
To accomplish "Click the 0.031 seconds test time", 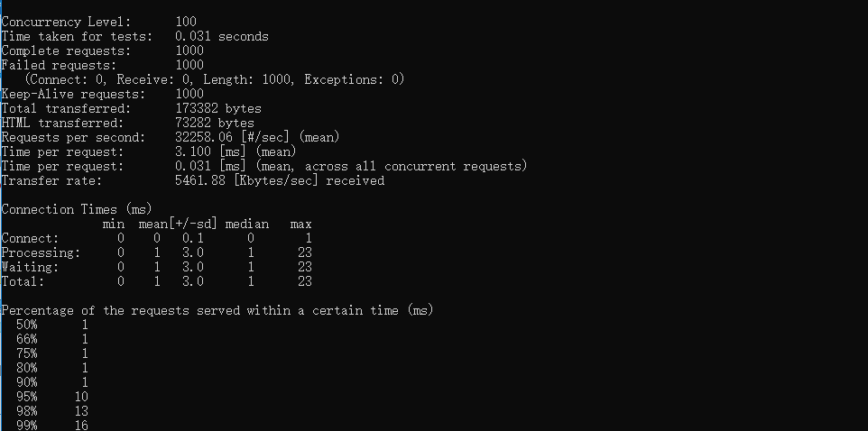I will click(221, 36).
